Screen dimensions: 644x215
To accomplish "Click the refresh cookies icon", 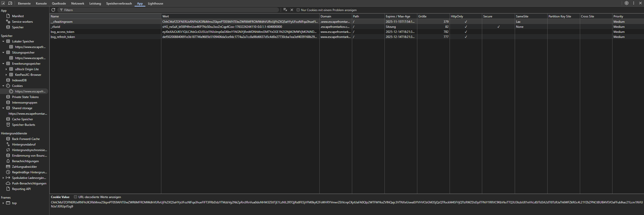I will 53,10.
